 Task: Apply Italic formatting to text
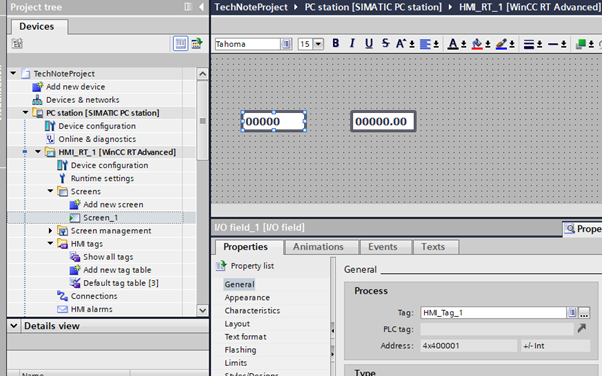coord(352,43)
